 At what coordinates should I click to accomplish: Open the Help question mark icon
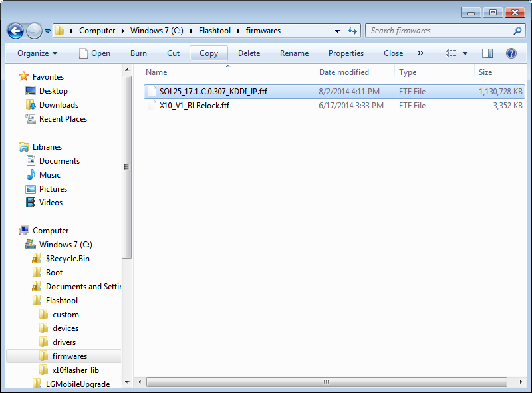pyautogui.click(x=511, y=53)
